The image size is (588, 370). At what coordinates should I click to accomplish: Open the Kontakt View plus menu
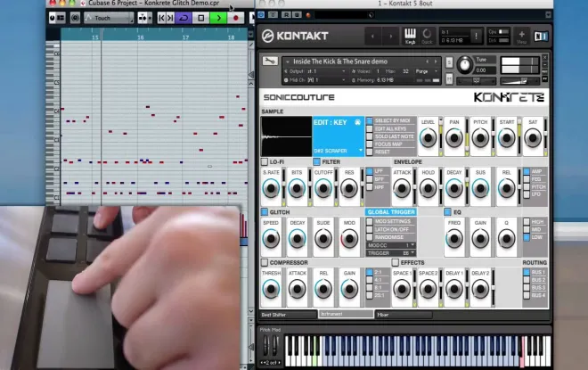coord(521,36)
